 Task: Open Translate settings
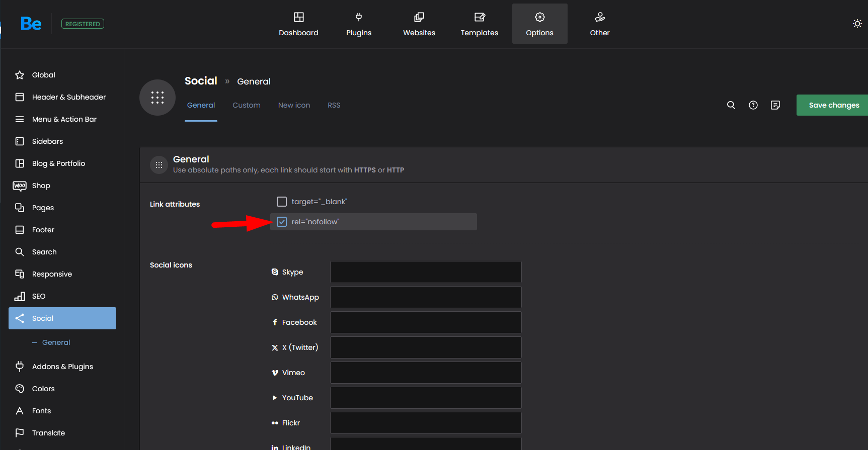[62, 433]
